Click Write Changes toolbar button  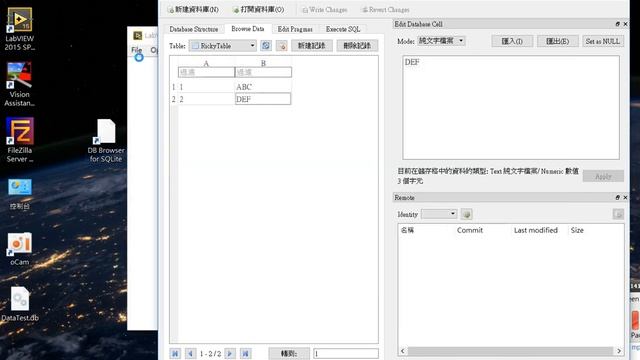324,9
